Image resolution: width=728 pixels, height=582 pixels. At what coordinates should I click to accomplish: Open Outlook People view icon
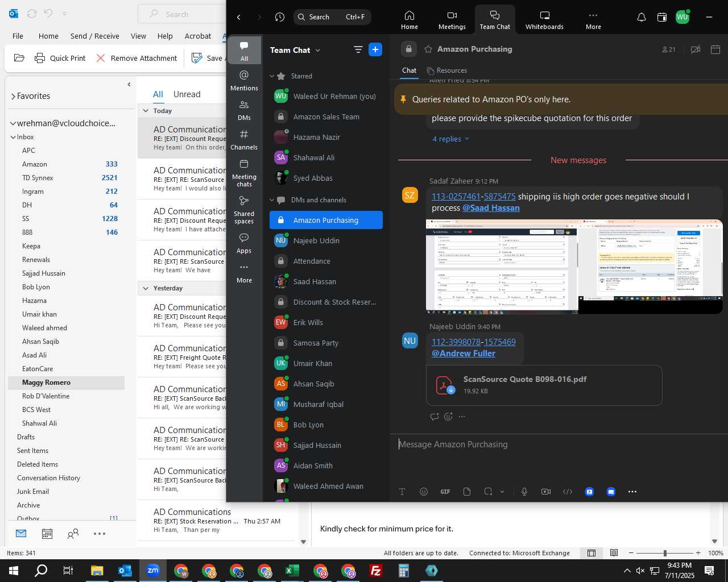73,534
